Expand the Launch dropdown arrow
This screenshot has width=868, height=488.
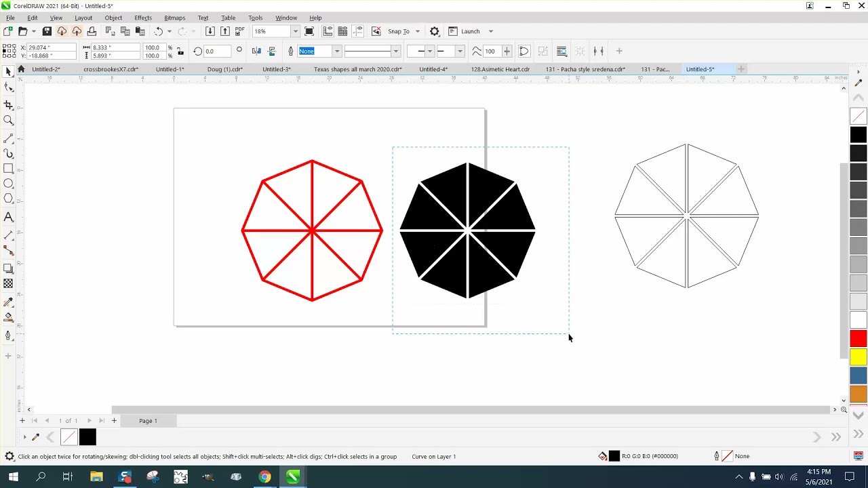coord(491,31)
